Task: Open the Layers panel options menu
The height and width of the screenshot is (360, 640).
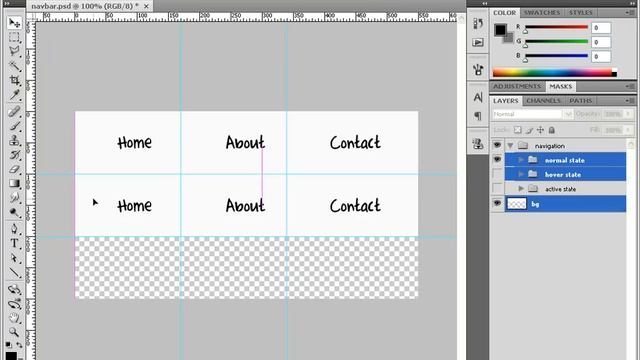Action: pos(630,100)
